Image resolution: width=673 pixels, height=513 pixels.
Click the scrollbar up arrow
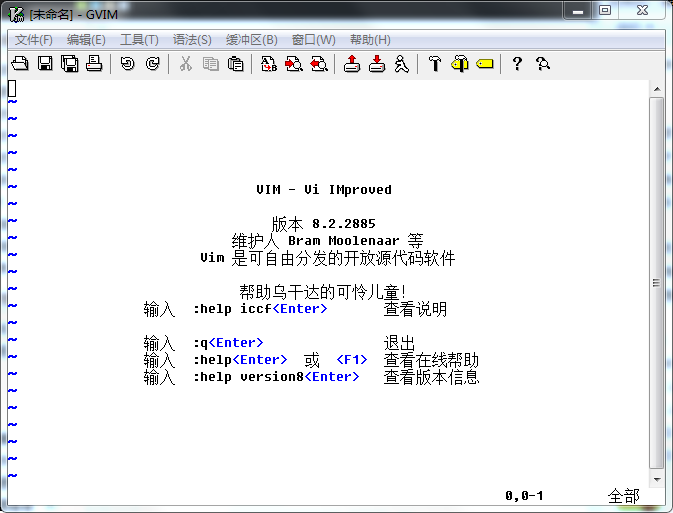coord(657,89)
